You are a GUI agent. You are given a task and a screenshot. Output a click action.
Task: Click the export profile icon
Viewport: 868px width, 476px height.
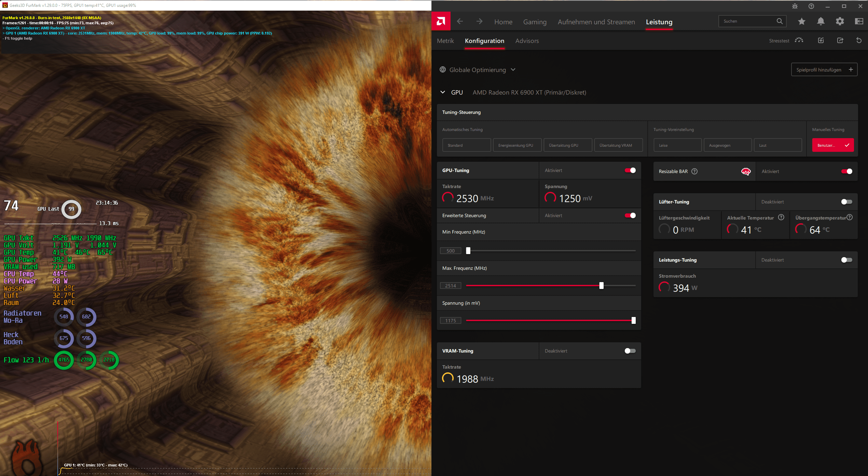tap(840, 40)
